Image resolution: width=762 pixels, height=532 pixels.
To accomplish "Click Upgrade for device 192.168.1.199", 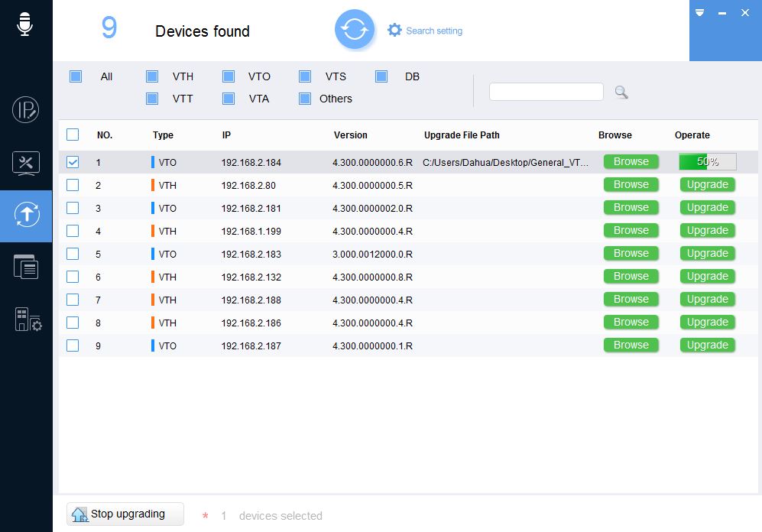I will 707,230.
